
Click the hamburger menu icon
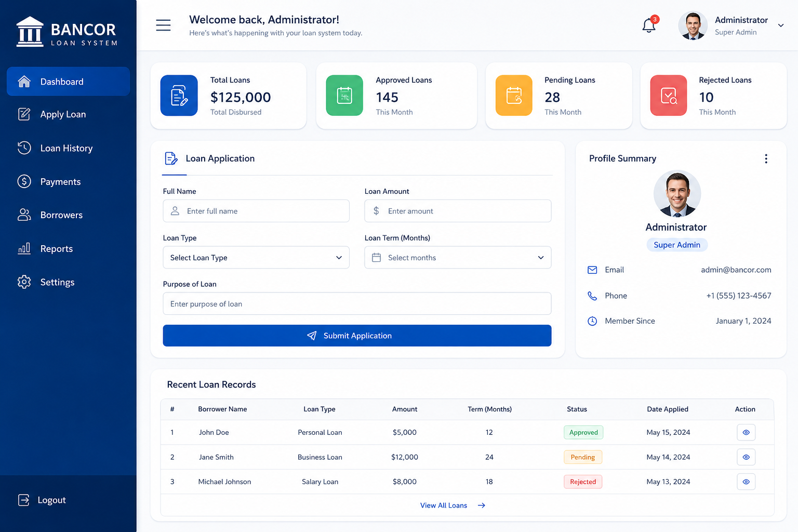163,25
